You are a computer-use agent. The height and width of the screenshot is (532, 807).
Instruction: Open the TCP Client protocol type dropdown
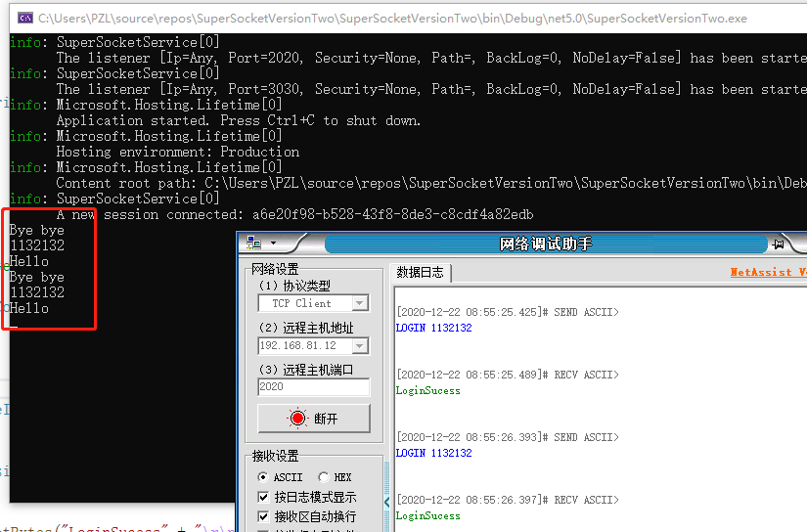pos(360,303)
